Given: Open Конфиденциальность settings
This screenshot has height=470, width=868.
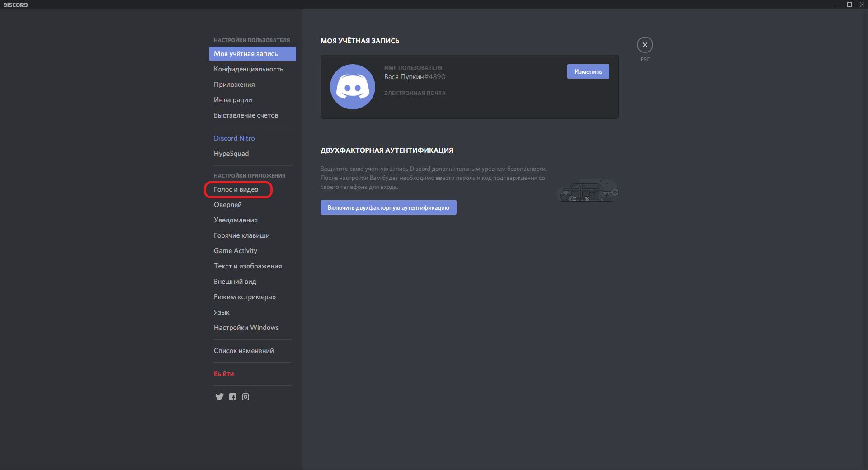Looking at the screenshot, I should (253, 69).
